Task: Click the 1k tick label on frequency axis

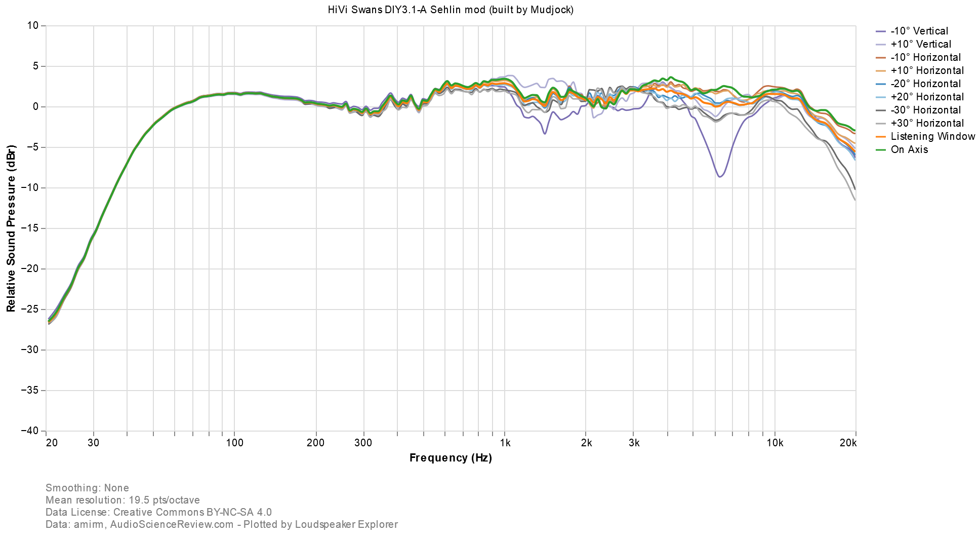Action: [505, 443]
